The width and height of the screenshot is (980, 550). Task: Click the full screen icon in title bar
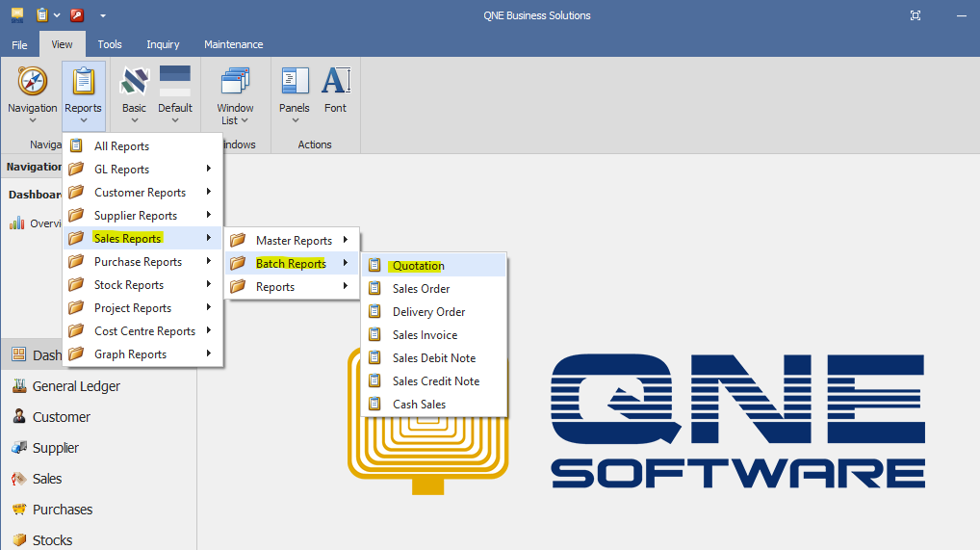(915, 15)
